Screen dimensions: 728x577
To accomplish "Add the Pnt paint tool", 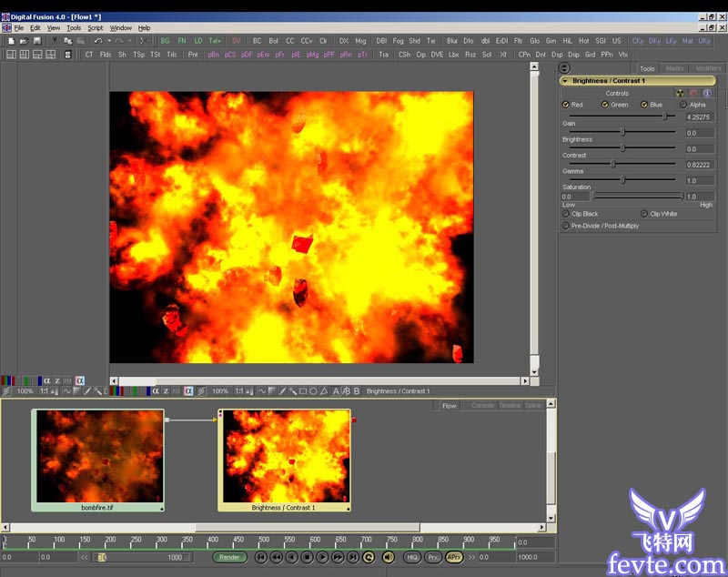I will [193, 55].
